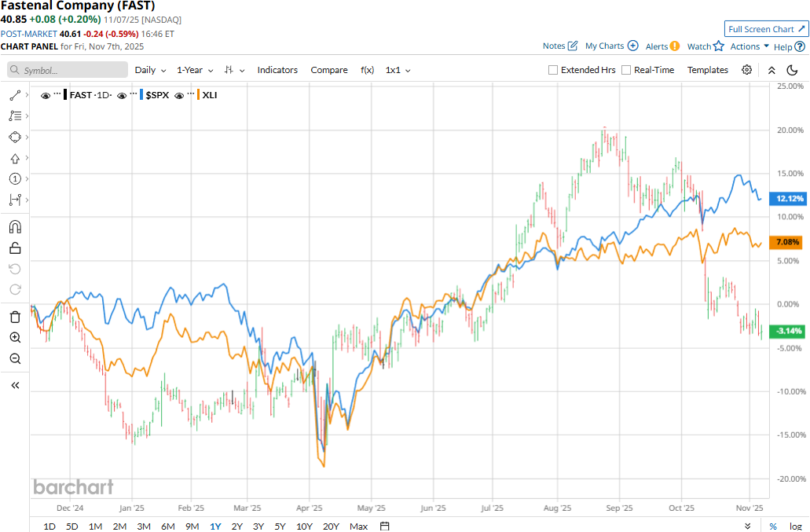Open XLI series options ellipsis
Viewport: 810px width, 532px height.
click(x=191, y=94)
